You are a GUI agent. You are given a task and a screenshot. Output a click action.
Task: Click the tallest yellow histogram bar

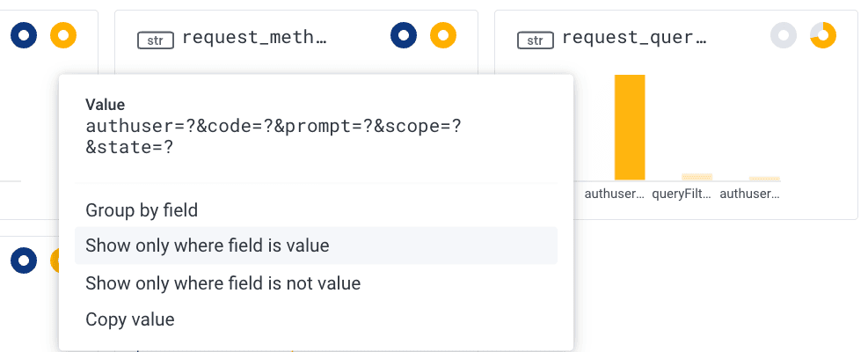click(x=630, y=127)
